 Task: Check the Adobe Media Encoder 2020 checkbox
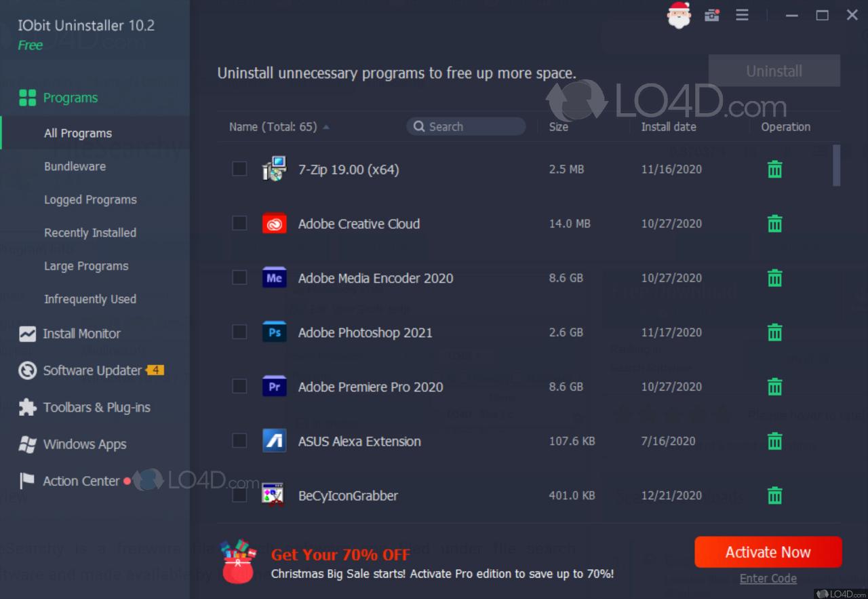pos(239,277)
